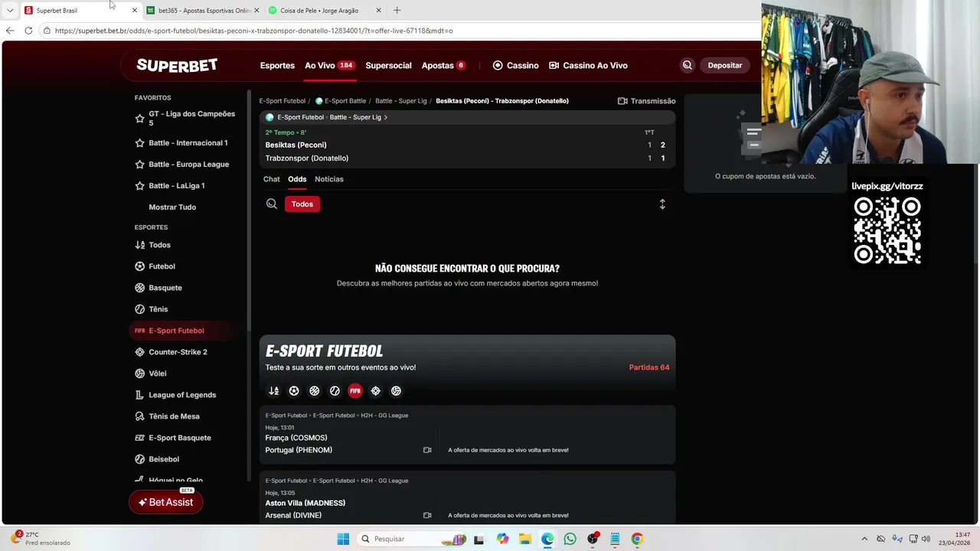Select Tênis de Mesa in sidebar
Image resolution: width=980 pixels, height=551 pixels.
point(174,416)
